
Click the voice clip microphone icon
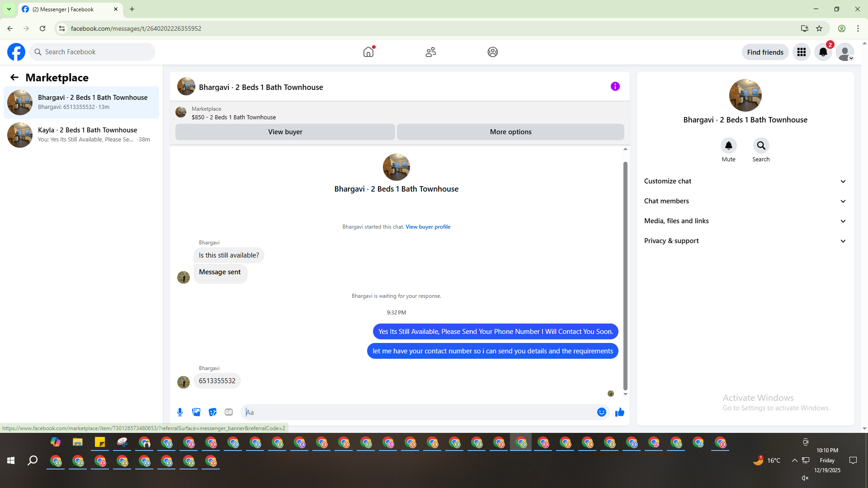180,412
